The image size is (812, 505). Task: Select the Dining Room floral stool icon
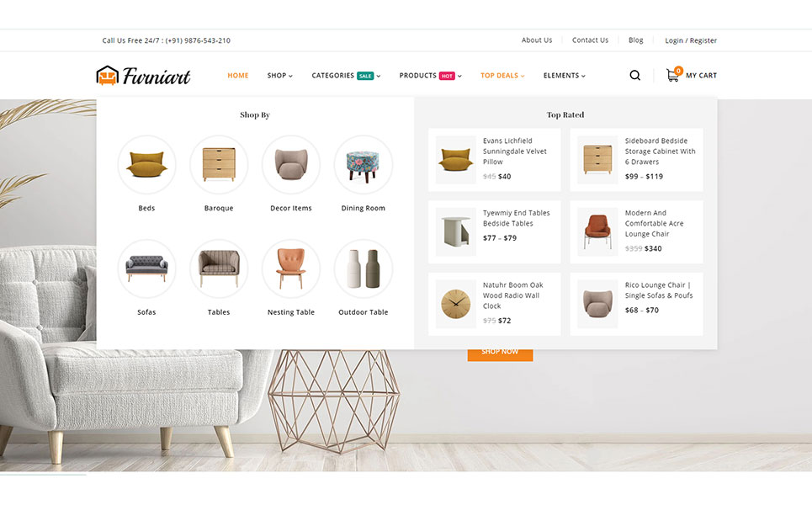(x=363, y=165)
